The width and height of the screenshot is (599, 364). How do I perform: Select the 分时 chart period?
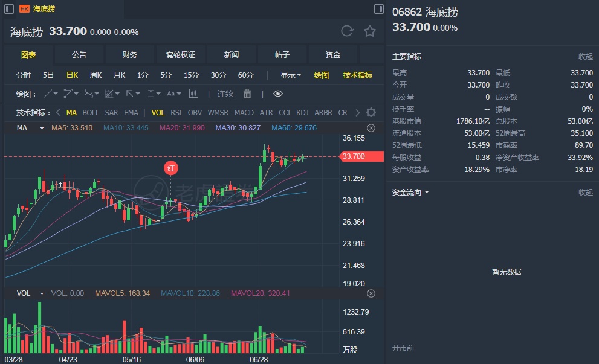pyautogui.click(x=24, y=75)
